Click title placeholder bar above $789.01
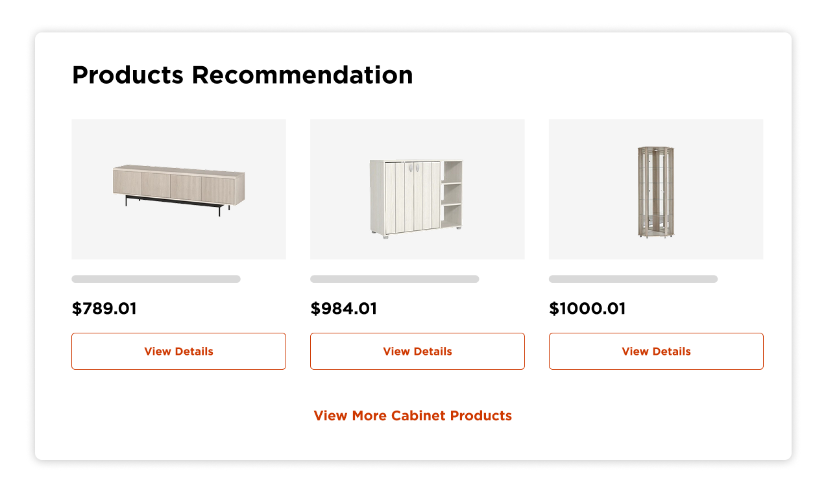 tap(156, 279)
